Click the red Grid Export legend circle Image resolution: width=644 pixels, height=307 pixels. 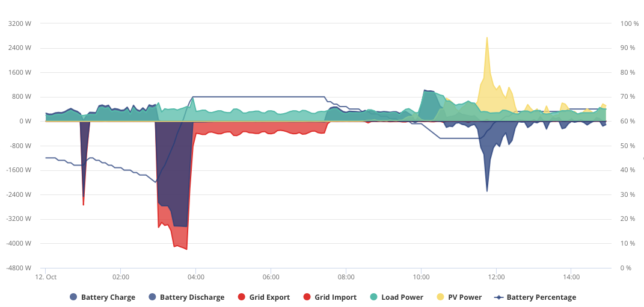[x=242, y=297]
